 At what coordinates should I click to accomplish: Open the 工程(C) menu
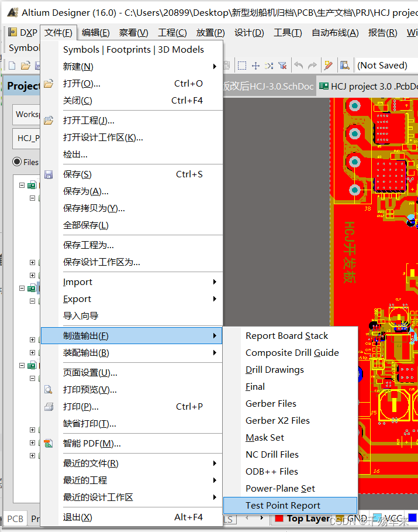coord(172,33)
